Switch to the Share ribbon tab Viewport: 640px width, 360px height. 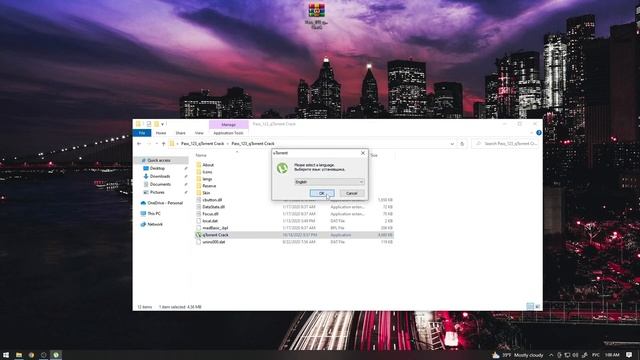pyautogui.click(x=180, y=133)
